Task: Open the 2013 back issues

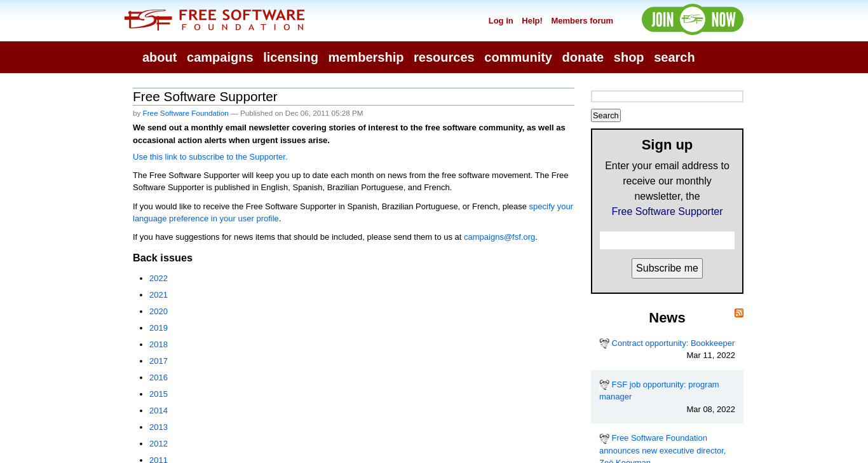Action: click(158, 427)
